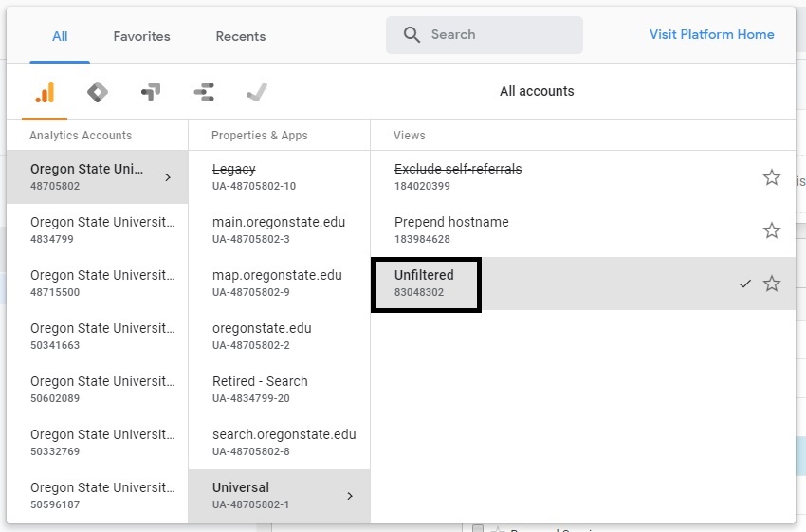This screenshot has width=806, height=532.
Task: Open the Exclude self-referrals view
Action: [x=583, y=177]
